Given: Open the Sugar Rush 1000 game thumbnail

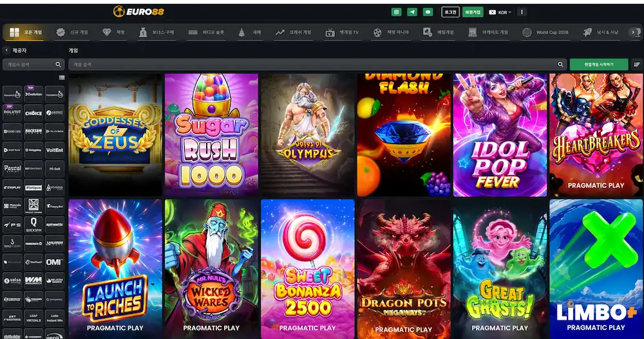Looking at the screenshot, I should (211, 135).
